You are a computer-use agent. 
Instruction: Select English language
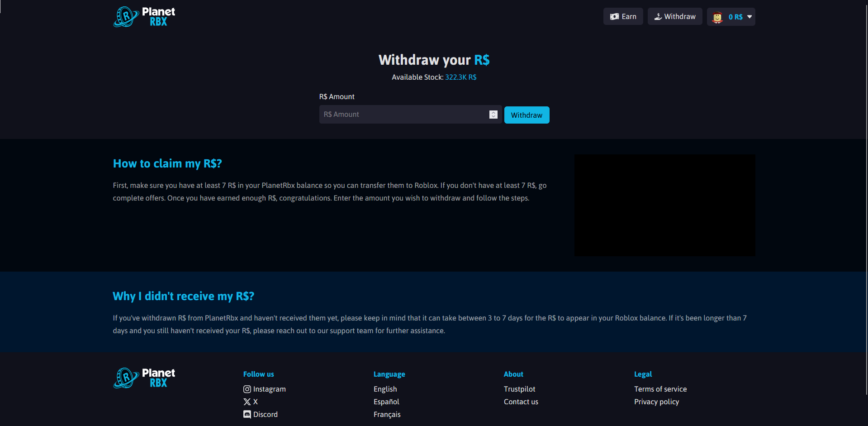(385, 389)
